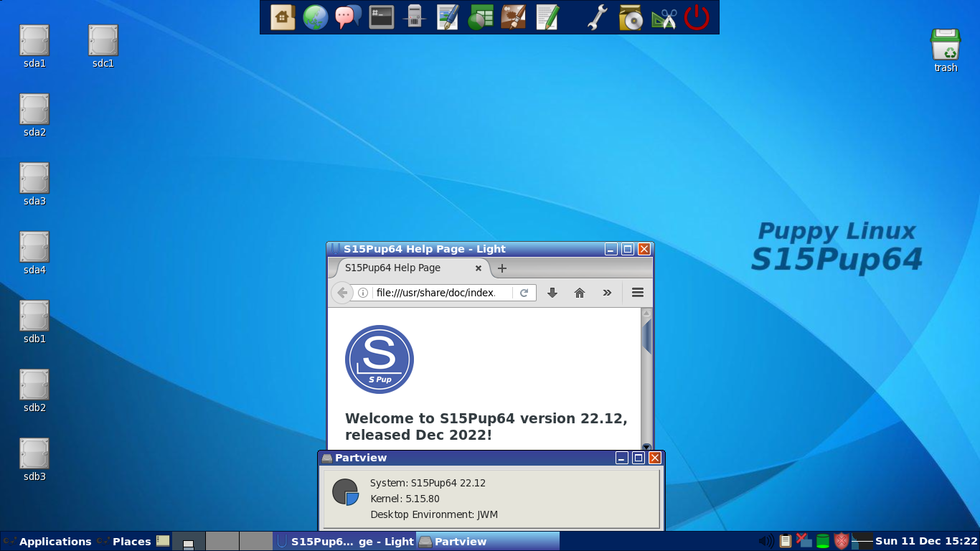Open the package install disc icon
The height and width of the screenshot is (551, 980).
(x=631, y=17)
